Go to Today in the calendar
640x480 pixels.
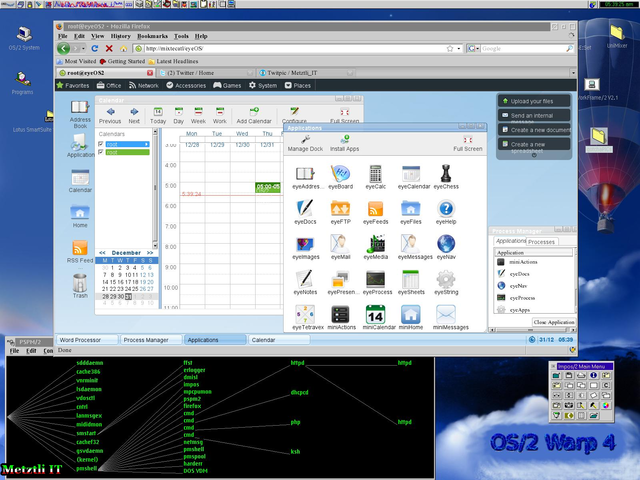point(158,116)
